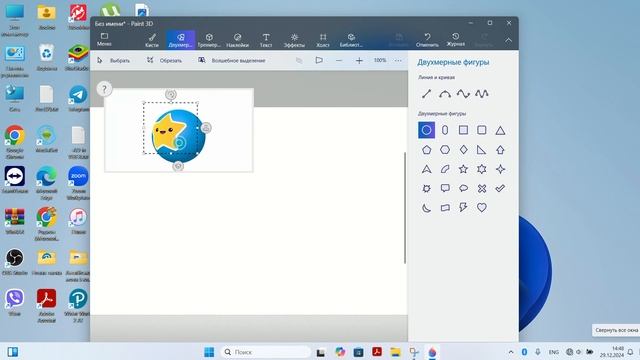
Task: Click the ENG language indicator
Action: click(x=554, y=352)
